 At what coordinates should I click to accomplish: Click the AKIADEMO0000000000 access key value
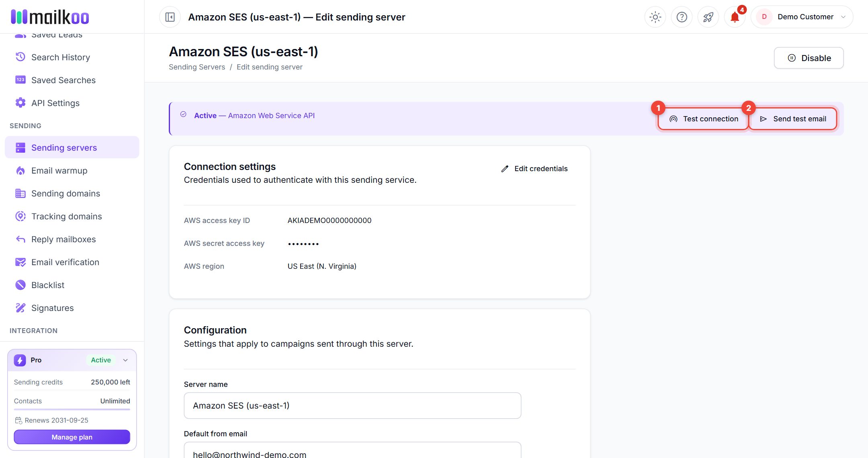pos(330,220)
